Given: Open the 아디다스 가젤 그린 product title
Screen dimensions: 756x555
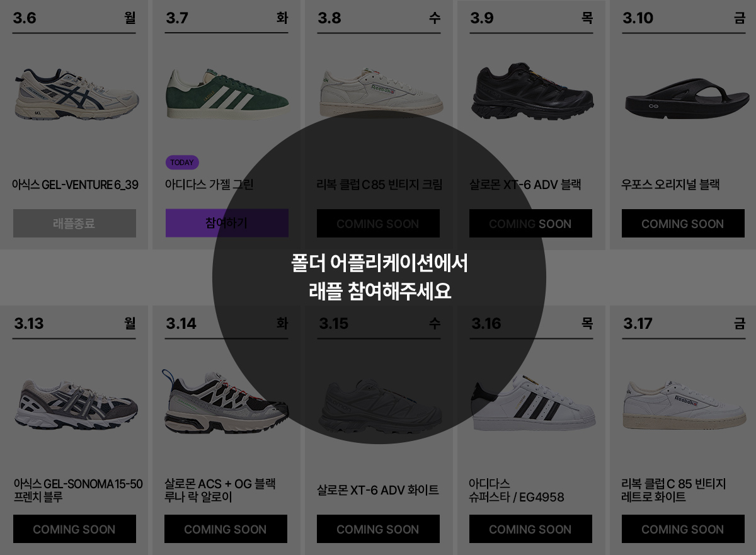Looking at the screenshot, I should pyautogui.click(x=209, y=185).
